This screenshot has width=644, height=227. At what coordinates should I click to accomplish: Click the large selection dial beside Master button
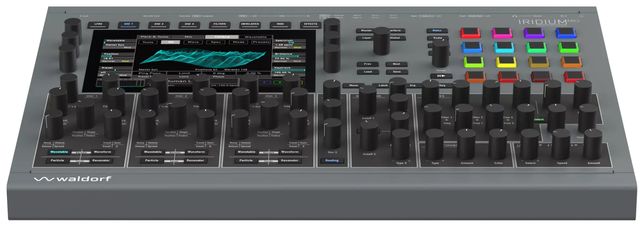(382, 41)
